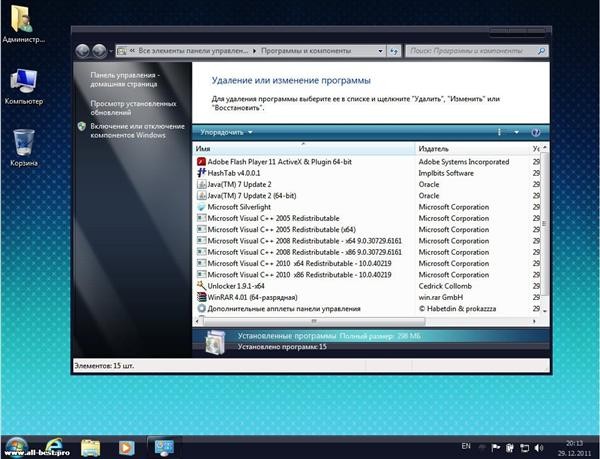Viewport: 600px width, 459px height.
Task: Expand the view options dropdown arrow
Action: pyautogui.click(x=516, y=132)
